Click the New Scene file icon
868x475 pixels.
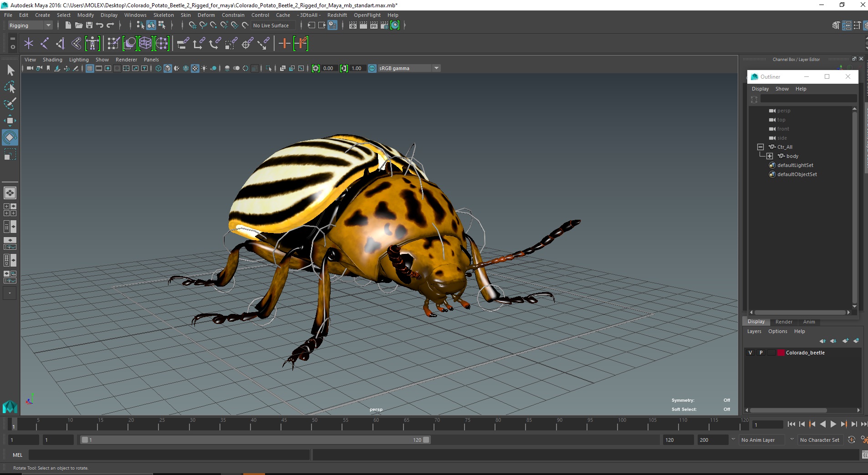coord(68,25)
